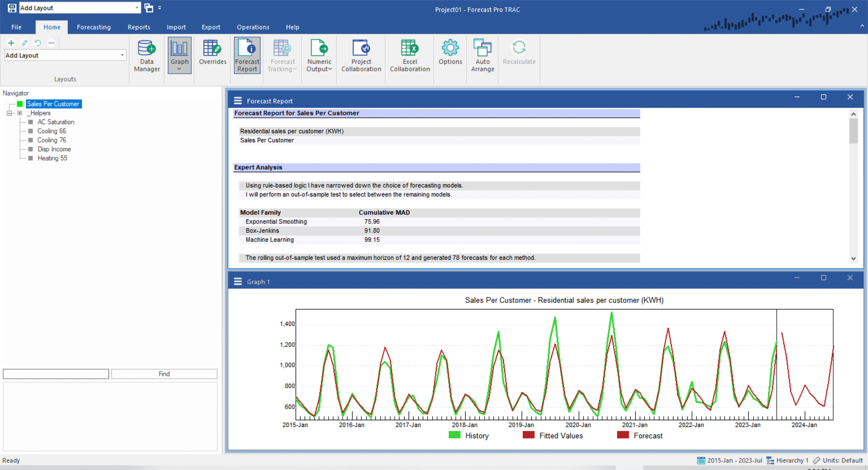Image resolution: width=868 pixels, height=470 pixels.
Task: Expand the Numeric Output dropdown
Action: [319, 69]
